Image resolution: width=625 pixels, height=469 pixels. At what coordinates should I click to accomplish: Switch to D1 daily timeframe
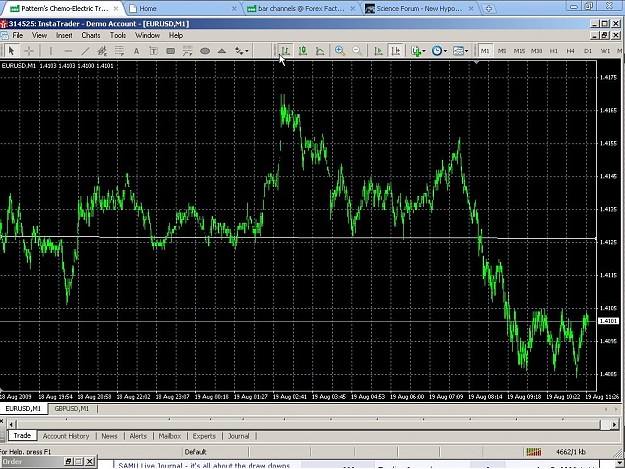588,51
